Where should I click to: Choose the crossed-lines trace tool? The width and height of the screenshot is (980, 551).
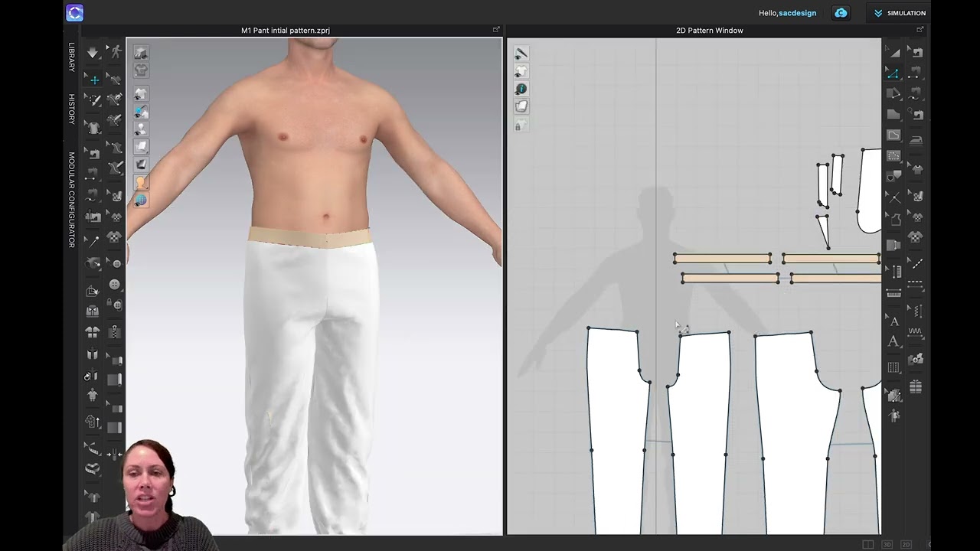pos(893,197)
